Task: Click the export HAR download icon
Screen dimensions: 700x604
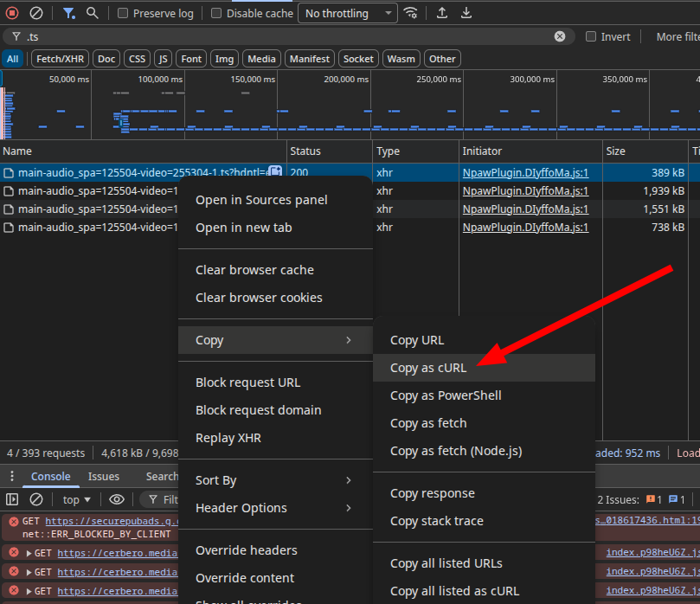Action: (x=466, y=13)
